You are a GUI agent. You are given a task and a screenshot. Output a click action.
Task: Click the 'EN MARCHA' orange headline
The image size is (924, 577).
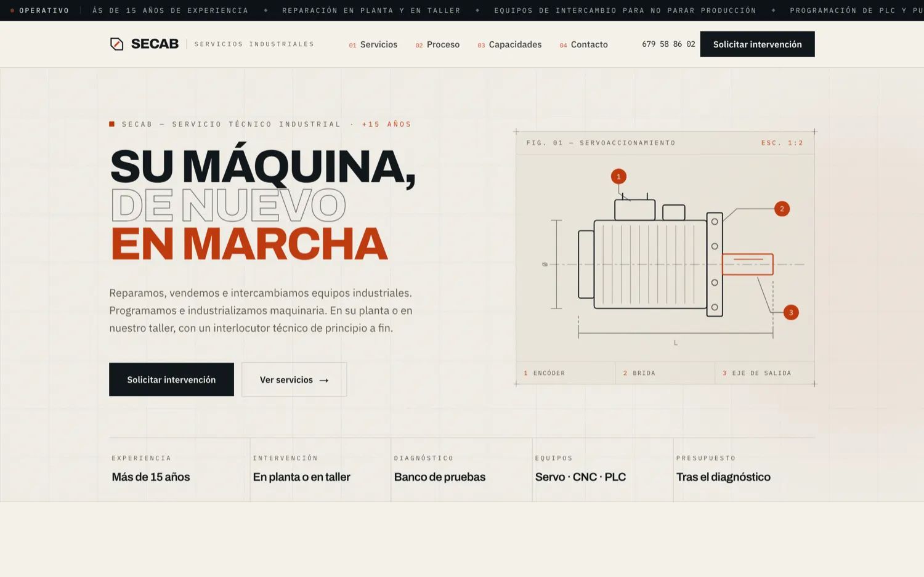pyautogui.click(x=249, y=244)
